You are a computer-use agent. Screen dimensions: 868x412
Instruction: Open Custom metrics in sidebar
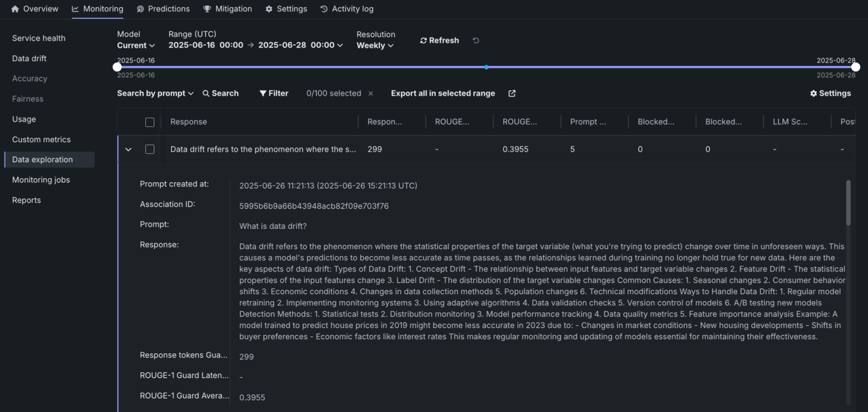click(41, 139)
